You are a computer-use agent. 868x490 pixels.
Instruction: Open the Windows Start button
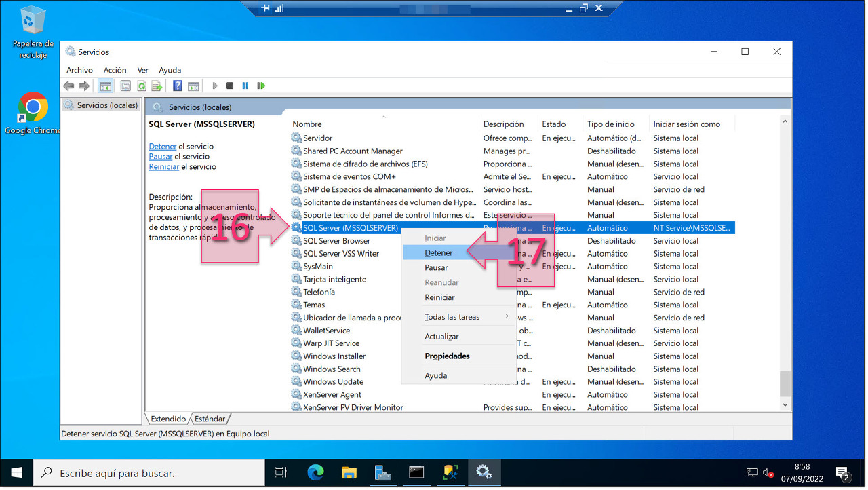(x=16, y=472)
